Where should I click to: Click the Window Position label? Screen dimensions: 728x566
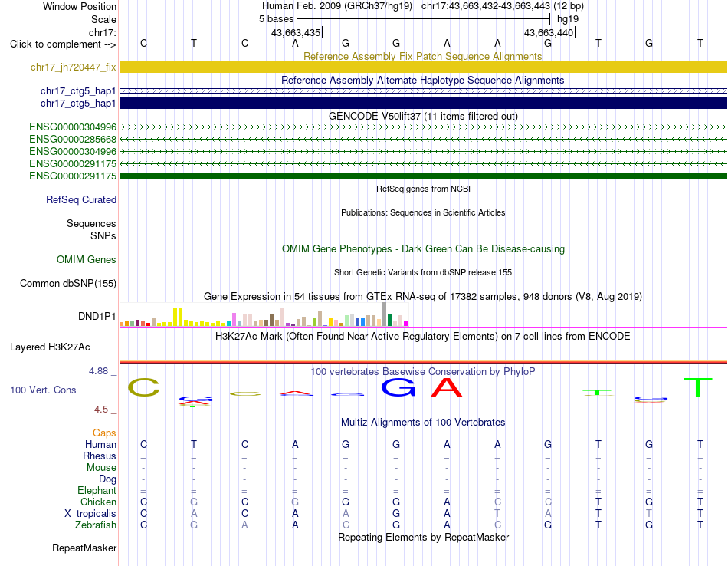[x=80, y=6]
